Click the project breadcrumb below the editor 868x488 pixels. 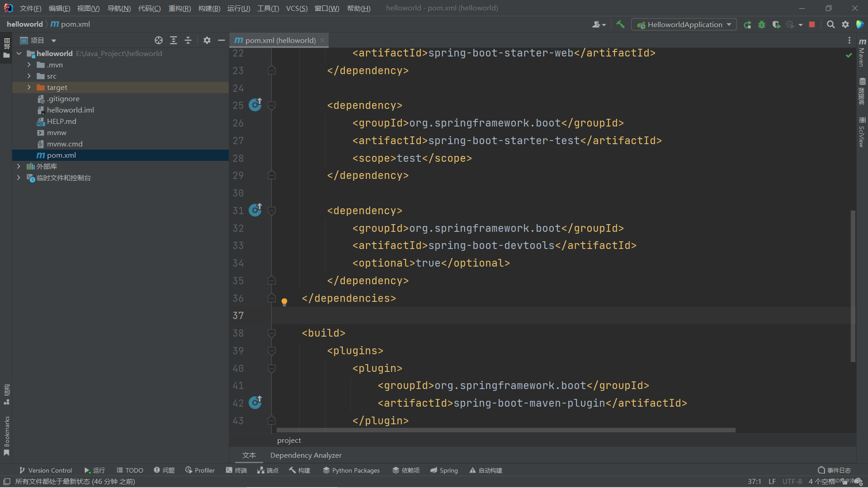(289, 440)
